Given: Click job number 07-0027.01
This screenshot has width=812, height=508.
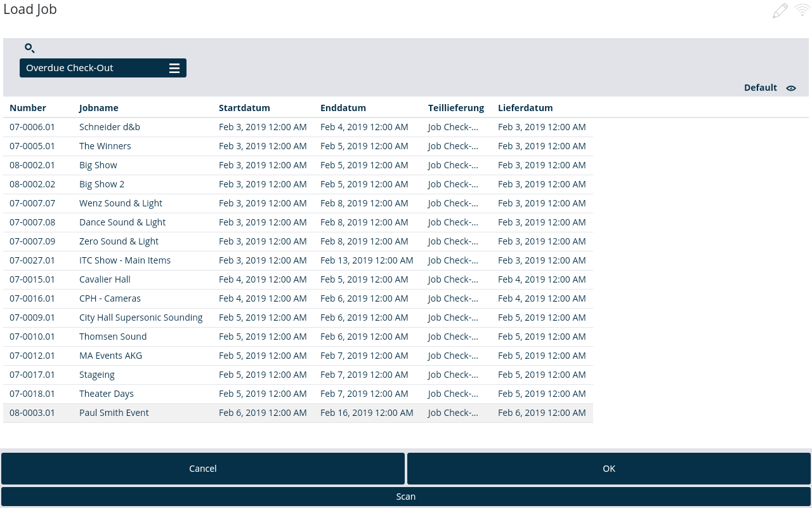Looking at the screenshot, I should (x=32, y=260).
